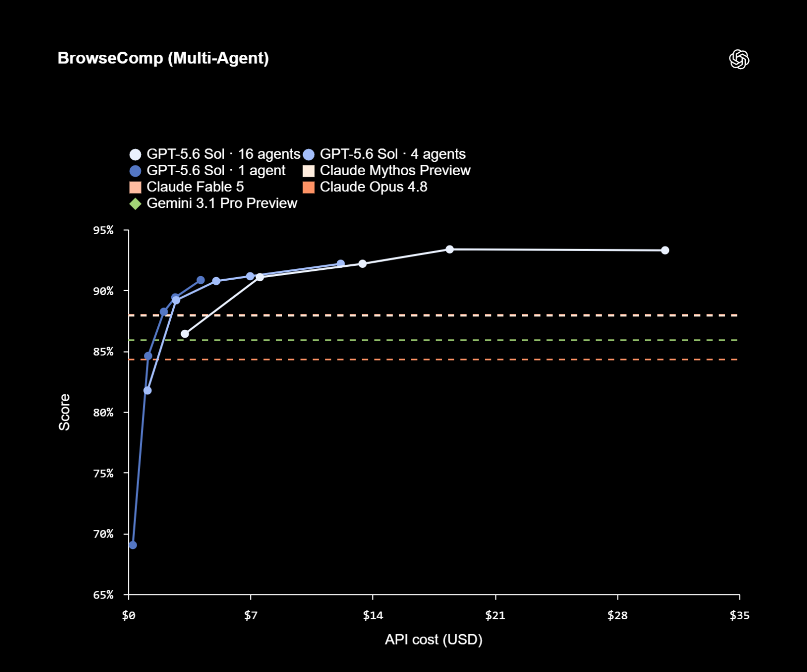Click the 'GPT-5.6 Sol · 1 agent' legend label
This screenshot has height=672, width=807.
tap(216, 171)
